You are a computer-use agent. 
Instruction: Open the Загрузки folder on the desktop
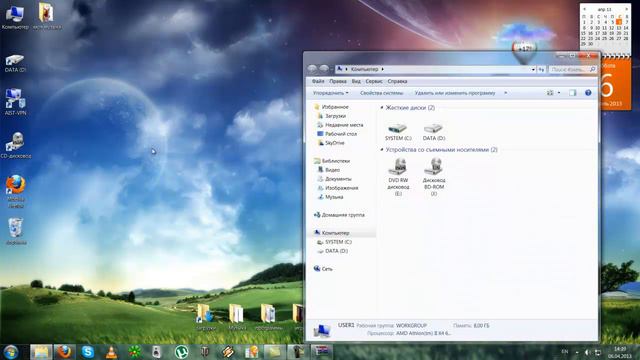coord(206,317)
